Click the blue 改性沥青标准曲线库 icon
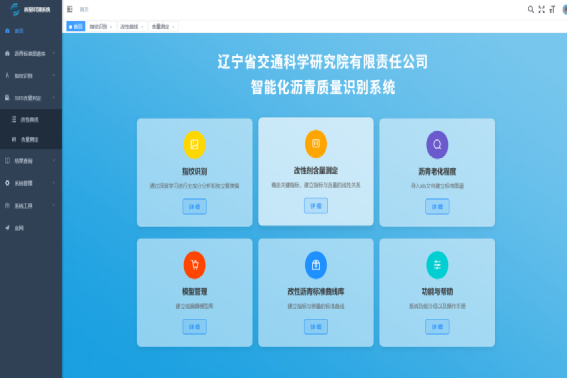Image resolution: width=567 pixels, height=378 pixels. click(316, 265)
